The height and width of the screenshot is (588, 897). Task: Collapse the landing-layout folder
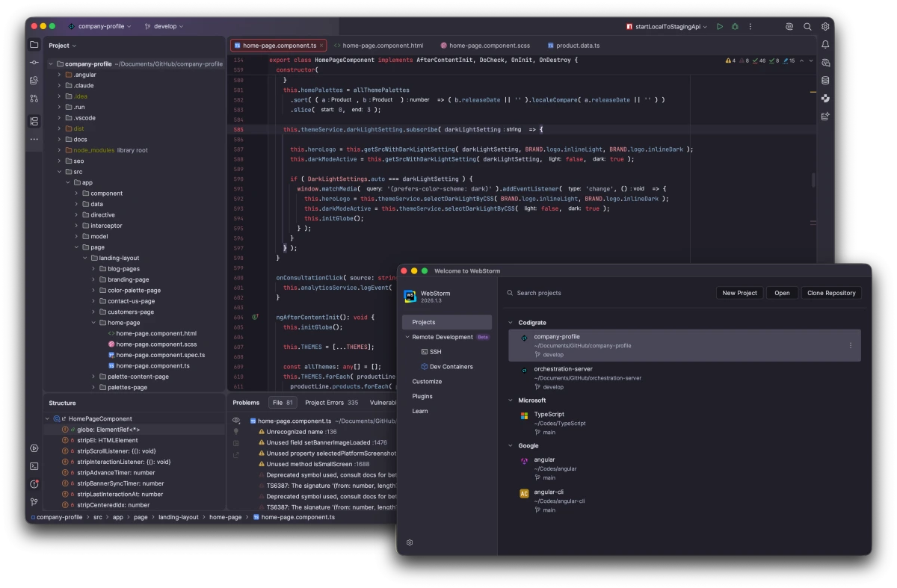[84, 258]
